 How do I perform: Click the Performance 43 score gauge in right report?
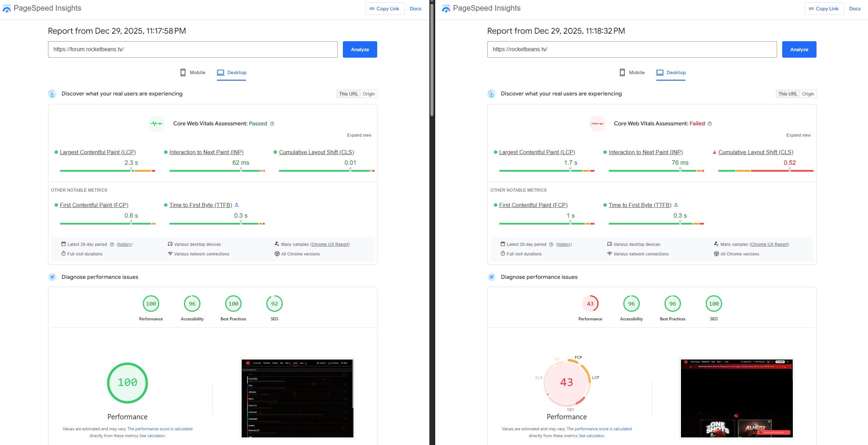click(590, 304)
